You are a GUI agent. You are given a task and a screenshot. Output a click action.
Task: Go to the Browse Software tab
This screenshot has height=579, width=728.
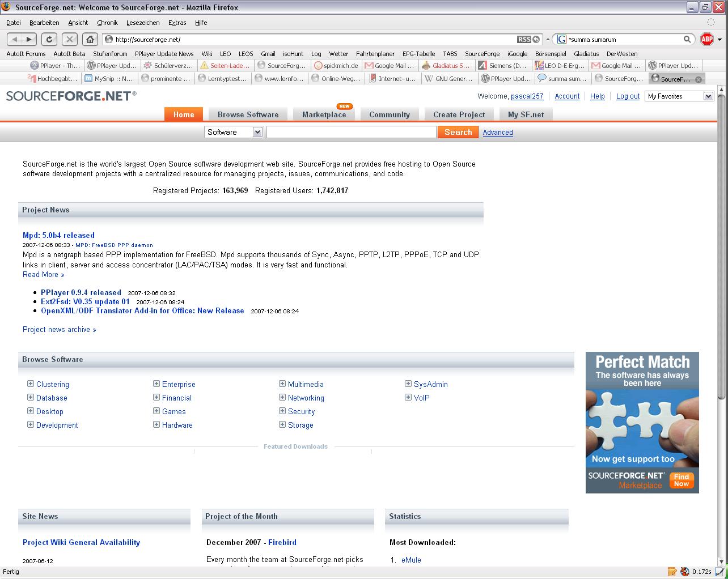click(x=248, y=114)
